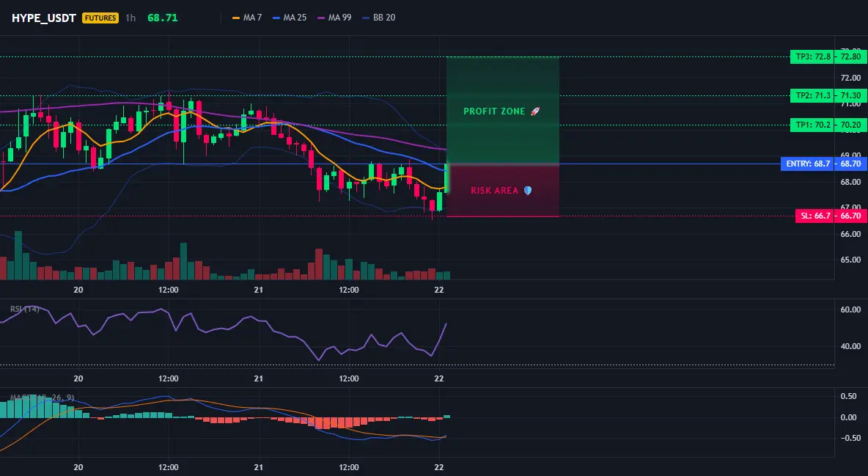Click the TP3: 72.8 target label

tap(812, 56)
